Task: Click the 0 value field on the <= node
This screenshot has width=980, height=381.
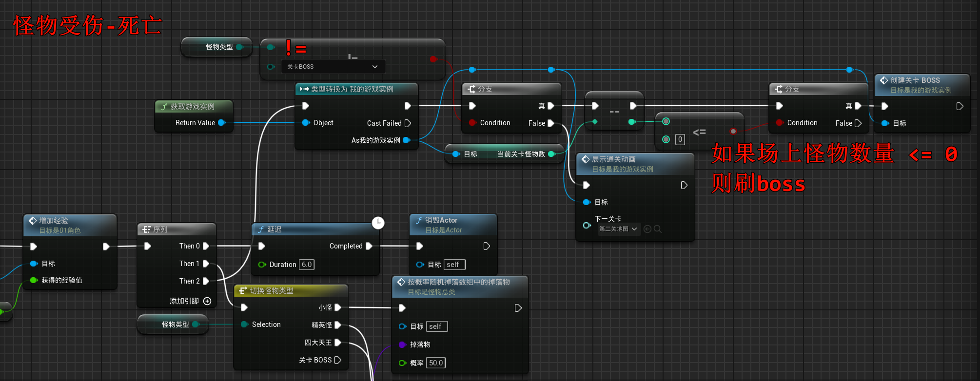Action: [x=680, y=140]
